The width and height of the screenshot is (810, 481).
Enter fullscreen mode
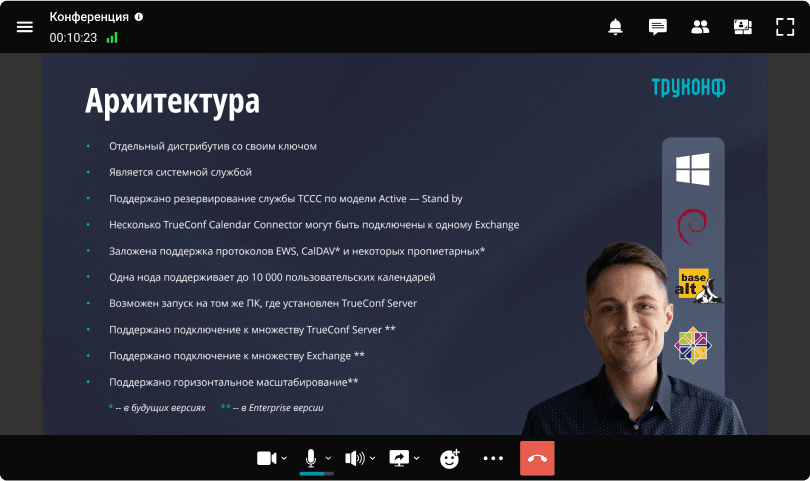[785, 27]
